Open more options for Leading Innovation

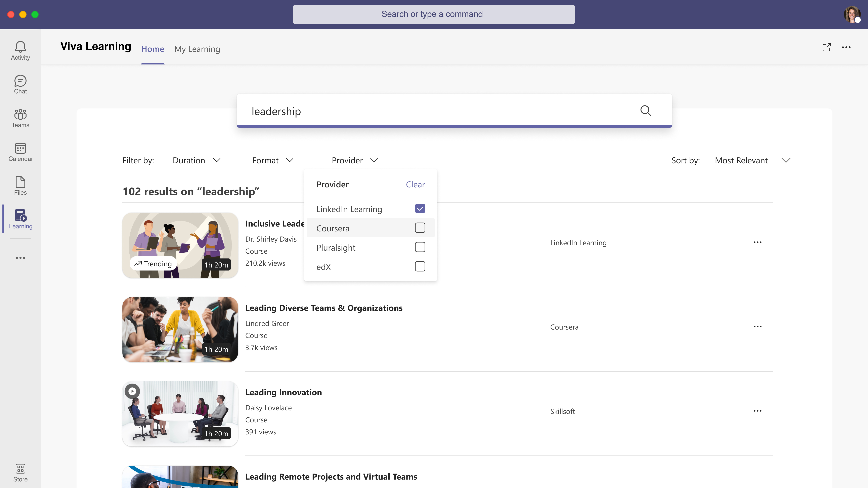click(x=757, y=411)
